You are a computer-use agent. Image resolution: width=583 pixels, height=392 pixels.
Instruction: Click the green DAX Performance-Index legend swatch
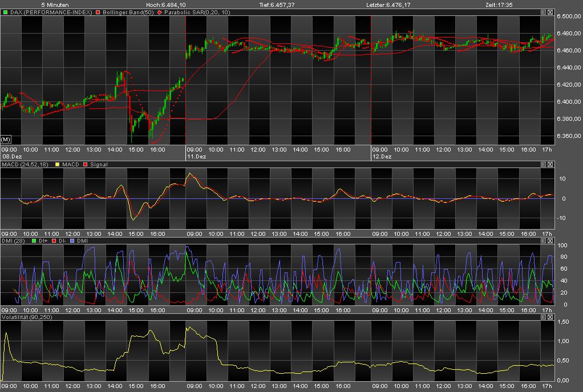[x=6, y=12]
